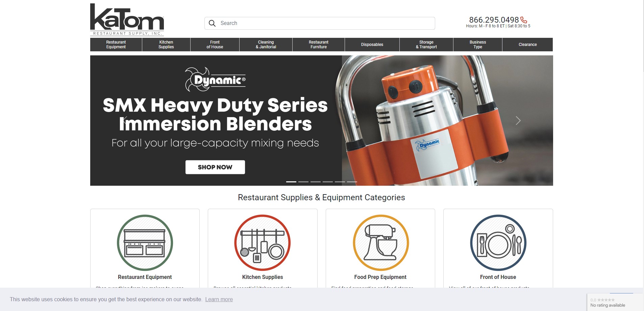Viewport: 644px width, 311px height.
Task: Advance to next banner slide arrow
Action: click(518, 121)
